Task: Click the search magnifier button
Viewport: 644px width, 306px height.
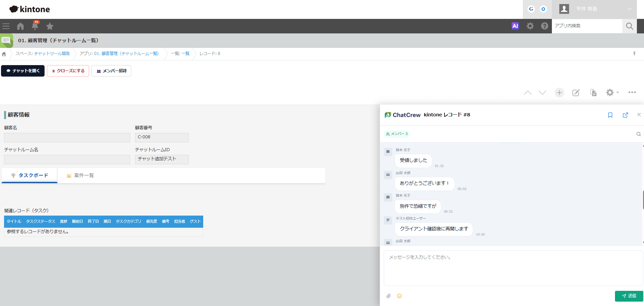Action: point(629,26)
